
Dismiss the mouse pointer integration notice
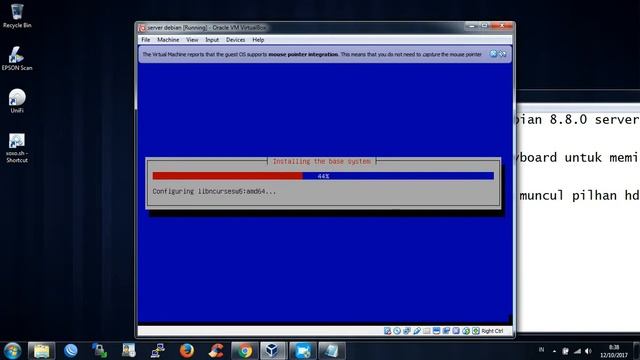[493, 54]
